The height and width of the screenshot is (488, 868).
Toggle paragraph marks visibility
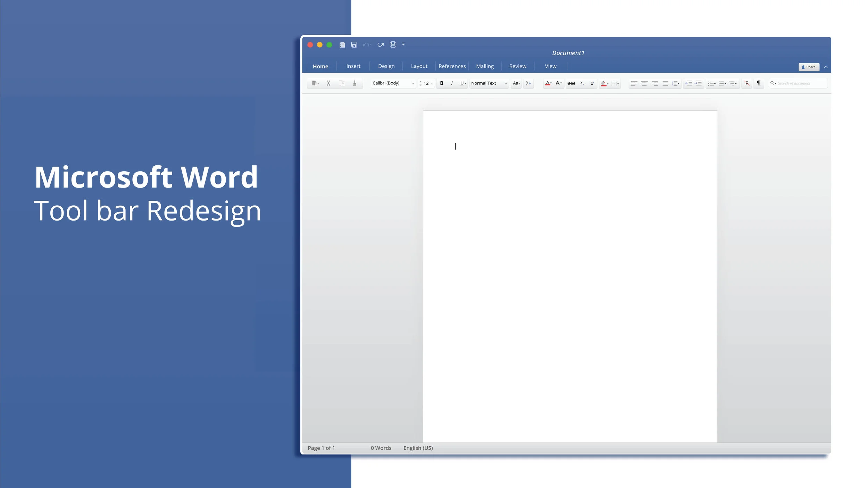tap(758, 83)
